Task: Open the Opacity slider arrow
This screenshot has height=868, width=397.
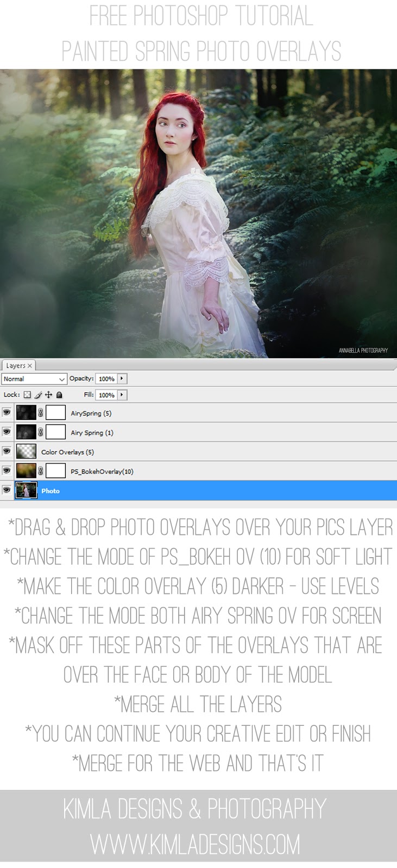Action: coord(122,379)
